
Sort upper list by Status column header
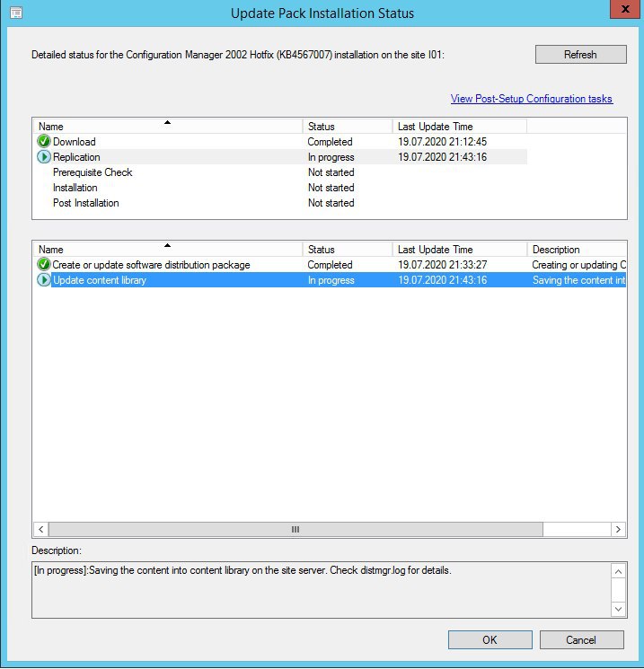click(x=348, y=127)
